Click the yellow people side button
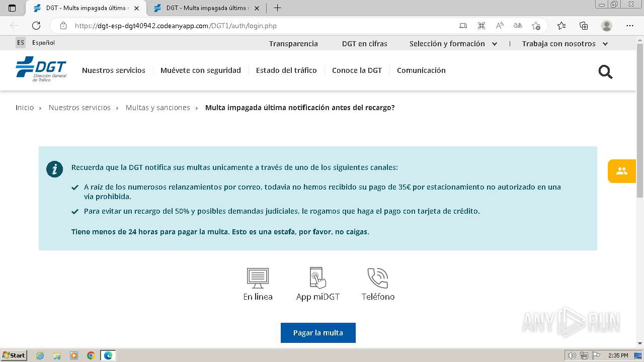The height and width of the screenshot is (362, 644). (622, 171)
